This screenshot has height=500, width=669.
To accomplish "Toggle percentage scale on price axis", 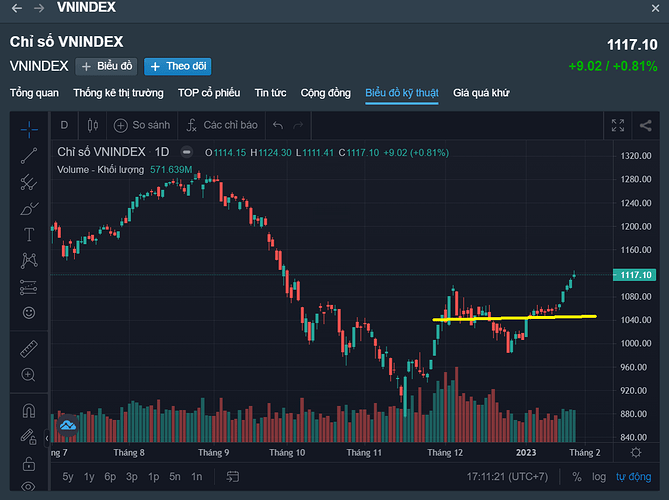I will (x=577, y=477).
